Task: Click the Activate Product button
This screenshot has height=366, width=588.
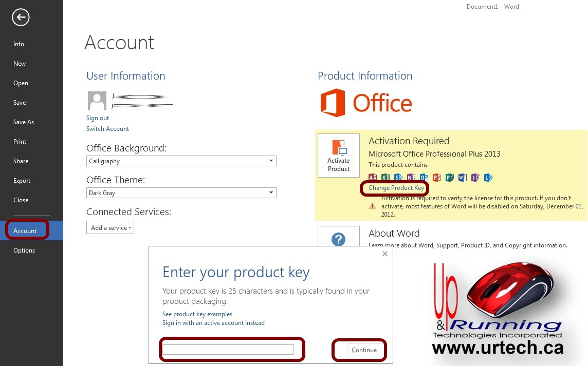Action: [339, 156]
